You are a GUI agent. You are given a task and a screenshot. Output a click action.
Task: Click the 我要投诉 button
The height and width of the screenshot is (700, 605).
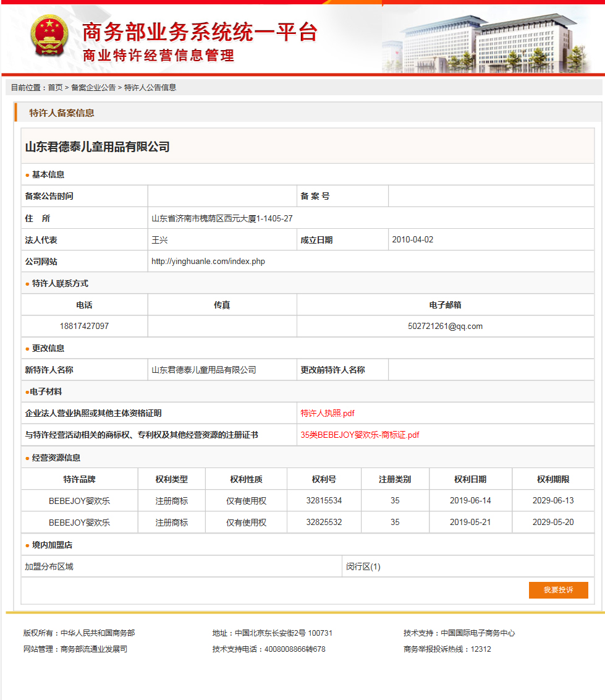click(558, 590)
